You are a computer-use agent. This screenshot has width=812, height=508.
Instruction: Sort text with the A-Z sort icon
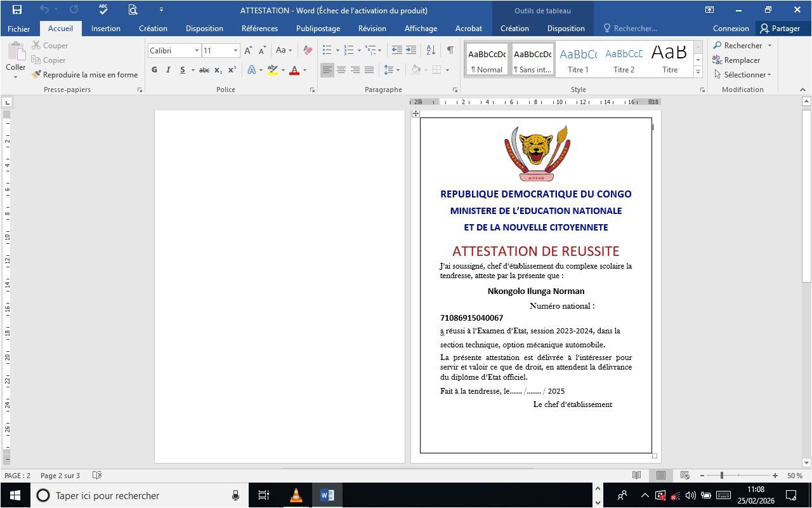[x=431, y=50]
